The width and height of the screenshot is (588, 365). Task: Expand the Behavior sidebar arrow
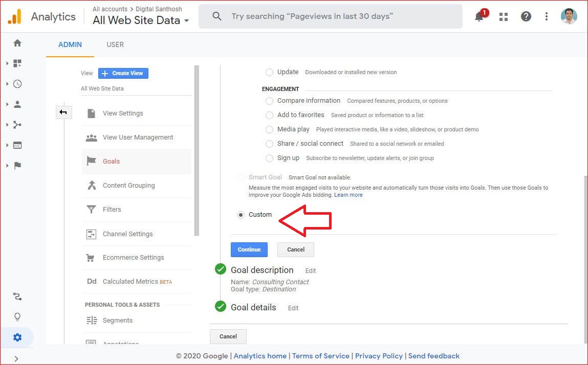7,145
